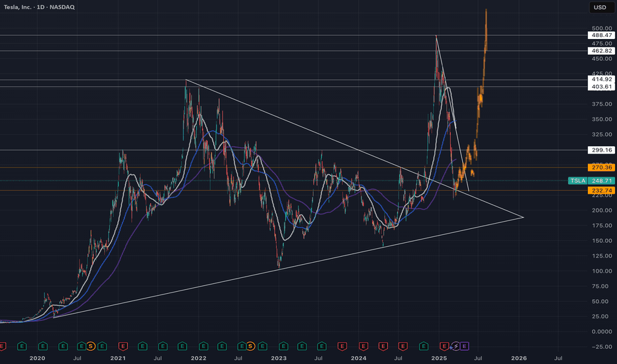Open the July 2020 green earnings marker
617x364 pixels.
(x=81, y=346)
